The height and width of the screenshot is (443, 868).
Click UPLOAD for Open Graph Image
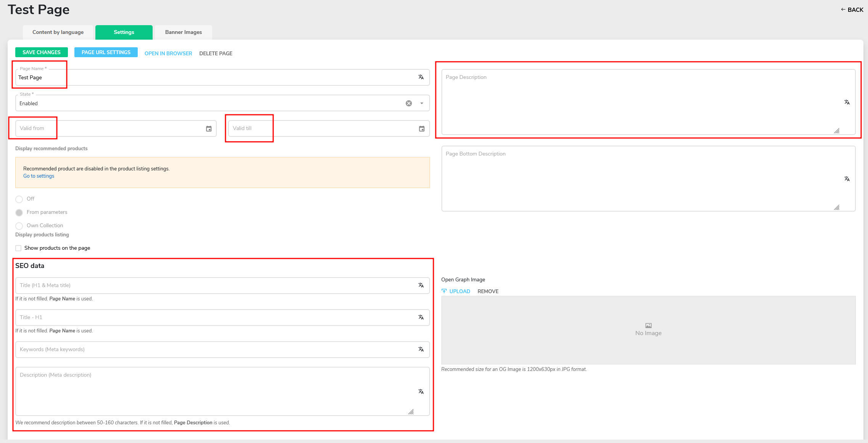click(456, 291)
